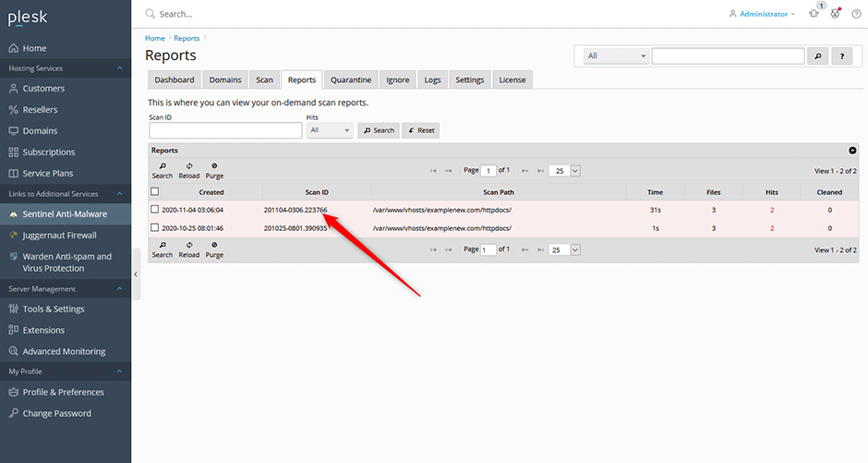Click in the Scan ID input field
The image size is (868, 463).
(225, 130)
